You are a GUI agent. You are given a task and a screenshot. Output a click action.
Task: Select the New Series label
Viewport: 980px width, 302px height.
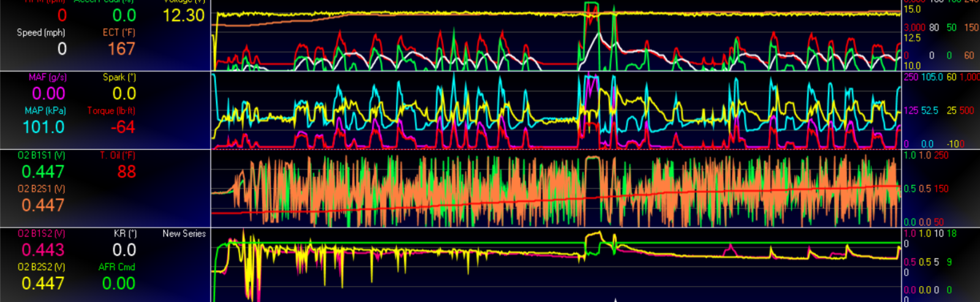tap(184, 233)
